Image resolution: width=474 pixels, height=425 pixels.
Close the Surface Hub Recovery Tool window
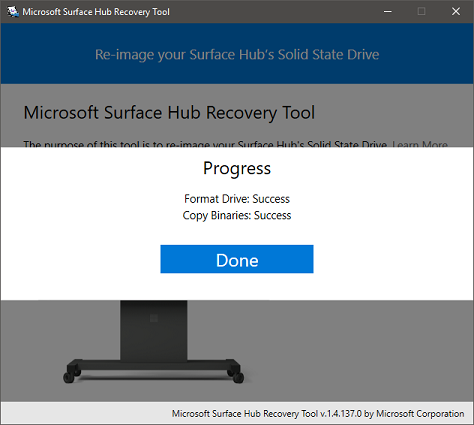456,12
